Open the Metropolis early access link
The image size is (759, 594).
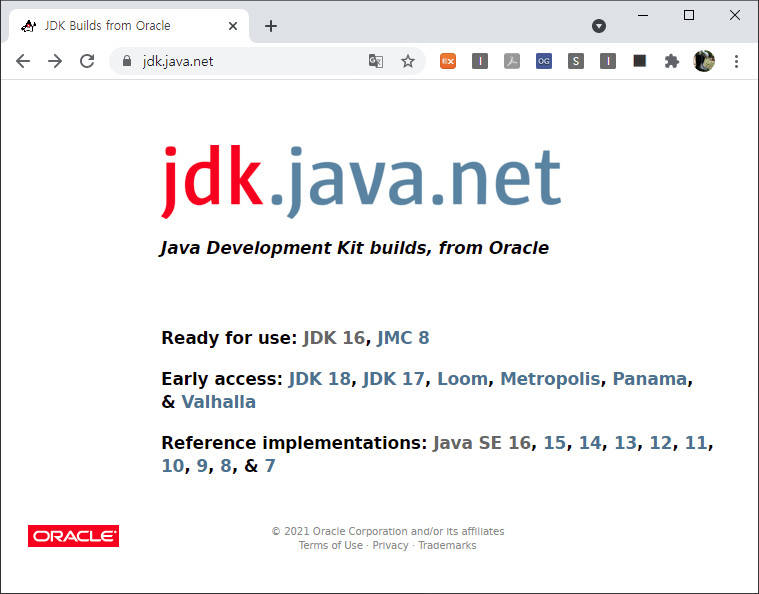coord(550,379)
